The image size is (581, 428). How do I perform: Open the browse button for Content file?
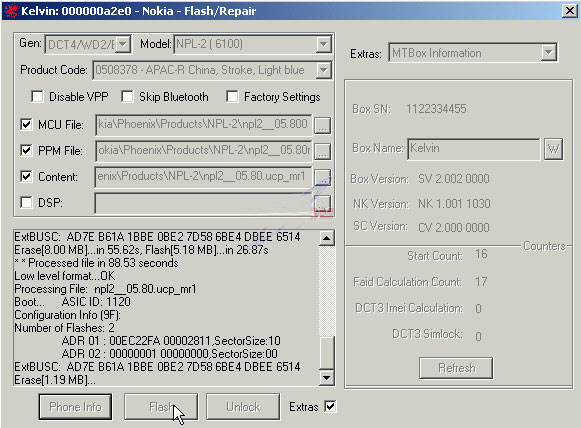tap(322, 178)
